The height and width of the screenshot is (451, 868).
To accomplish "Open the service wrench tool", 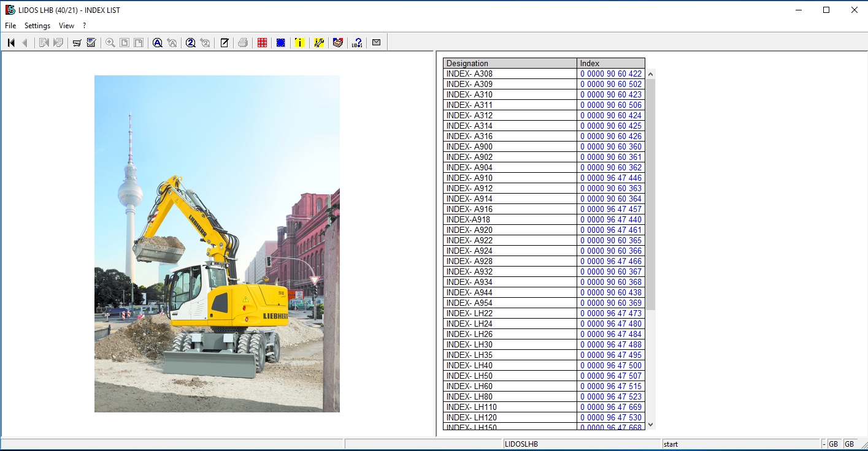I will [318, 42].
